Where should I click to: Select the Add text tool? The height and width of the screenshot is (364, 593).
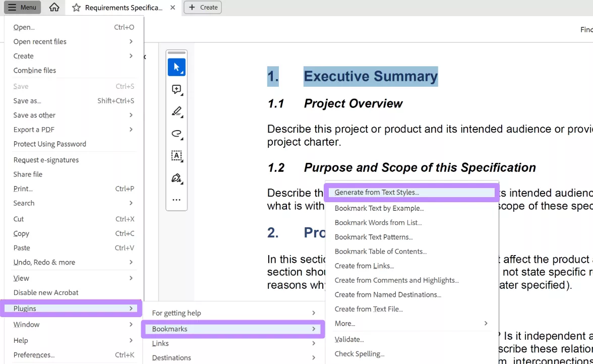click(x=176, y=156)
